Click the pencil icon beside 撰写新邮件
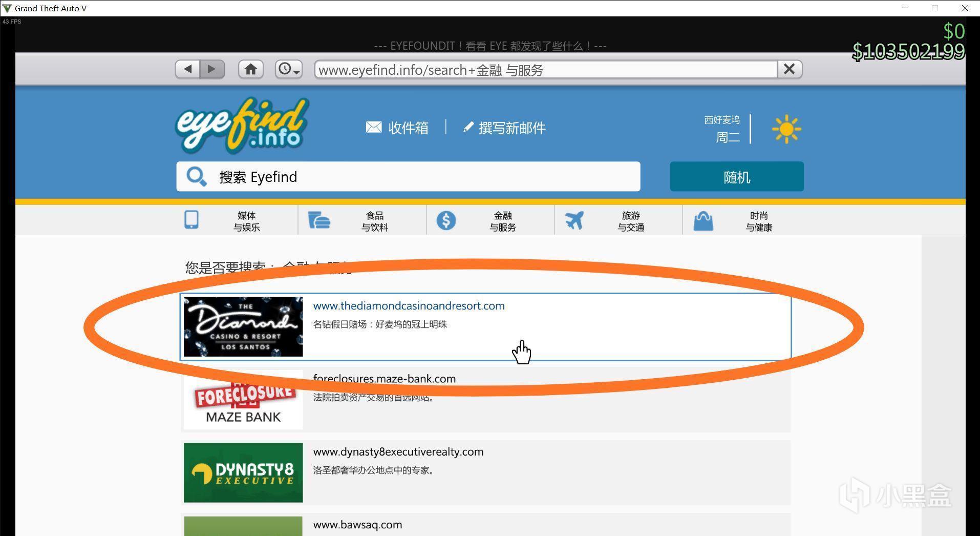Image resolution: width=980 pixels, height=536 pixels. 468,127
